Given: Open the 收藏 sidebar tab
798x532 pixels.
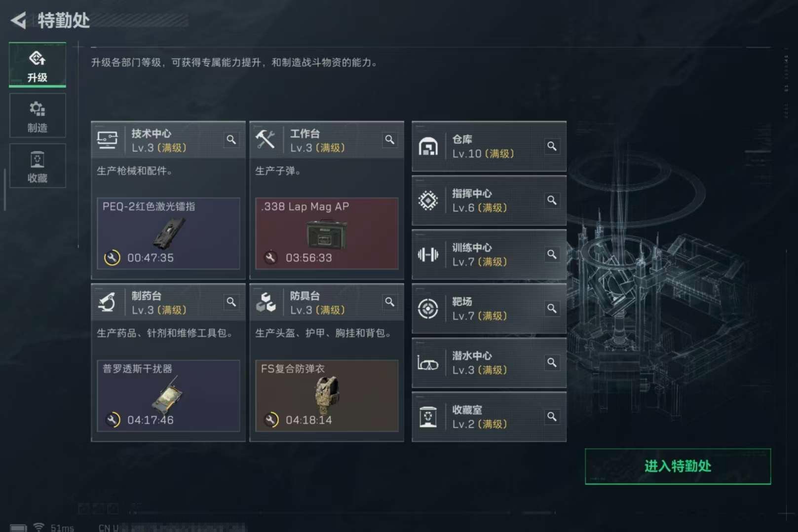Looking at the screenshot, I should [38, 166].
